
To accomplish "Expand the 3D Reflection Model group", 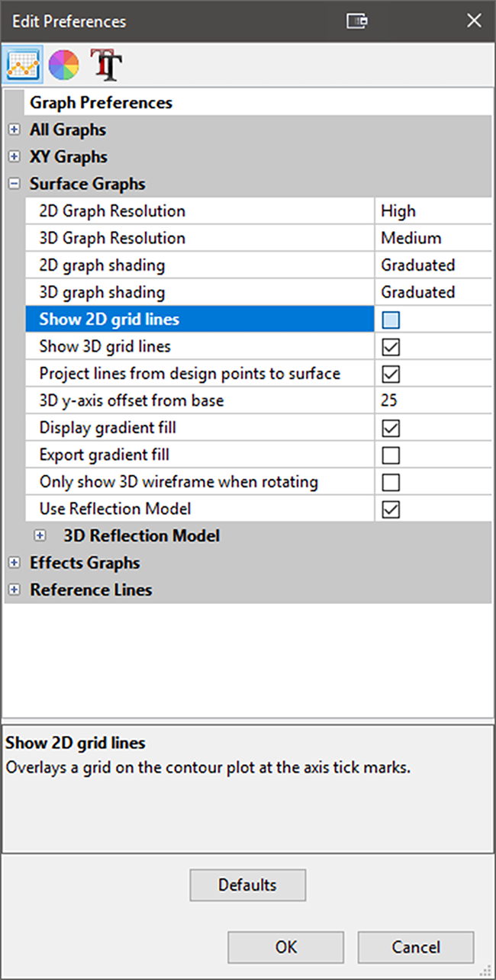I will pyautogui.click(x=50, y=536).
